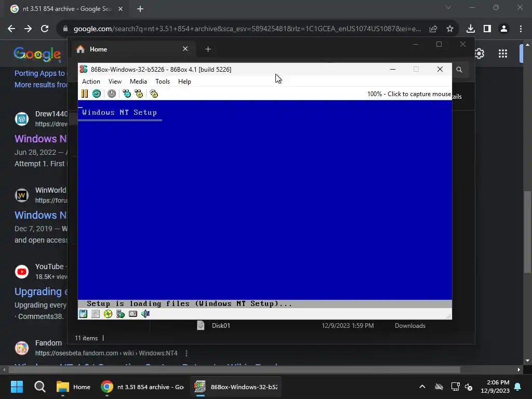
Task: Click the Google logo
Action: click(x=37, y=54)
